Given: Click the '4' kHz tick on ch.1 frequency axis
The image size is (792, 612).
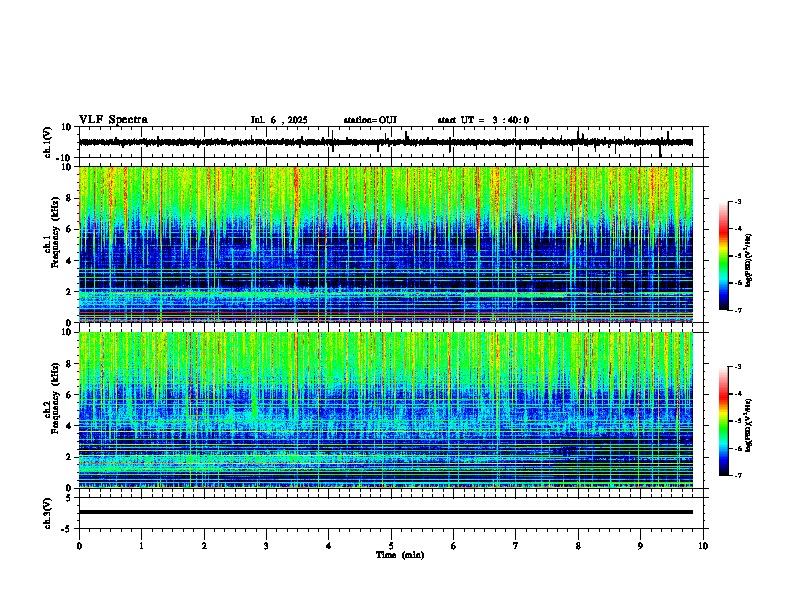Looking at the screenshot, I should click(x=69, y=261).
